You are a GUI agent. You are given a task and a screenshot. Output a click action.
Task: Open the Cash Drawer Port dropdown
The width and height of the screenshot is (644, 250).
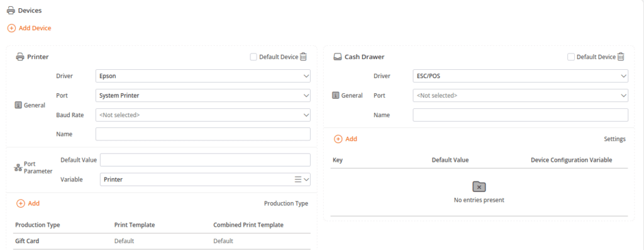click(520, 95)
